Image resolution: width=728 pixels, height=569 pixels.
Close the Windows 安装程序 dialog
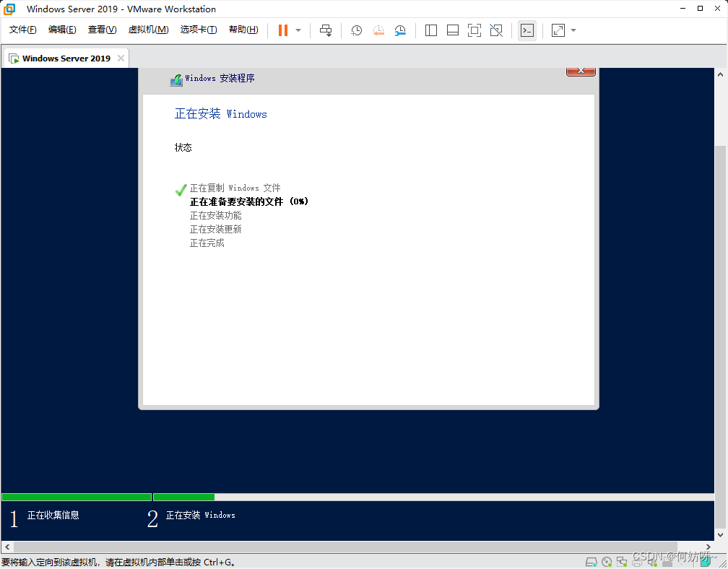[x=581, y=71]
